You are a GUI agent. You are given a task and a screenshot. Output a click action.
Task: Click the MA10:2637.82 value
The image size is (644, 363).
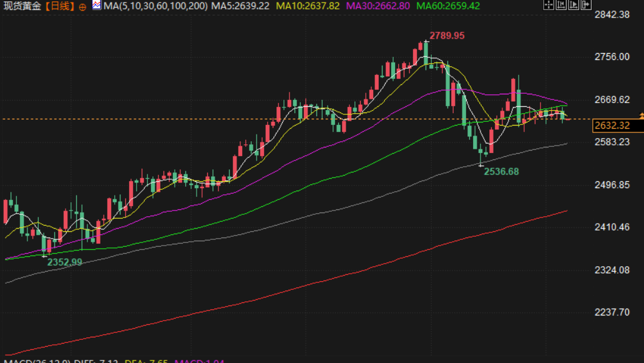(x=308, y=6)
